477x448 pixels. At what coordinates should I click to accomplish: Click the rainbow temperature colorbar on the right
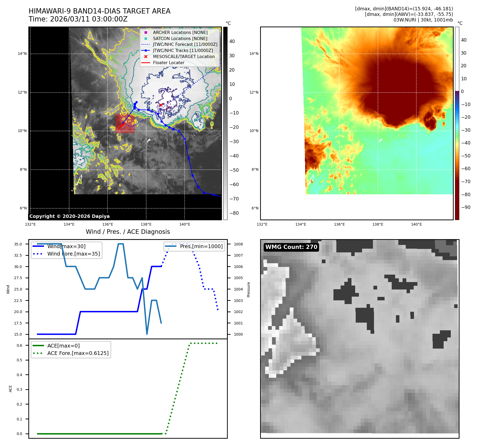click(457, 123)
